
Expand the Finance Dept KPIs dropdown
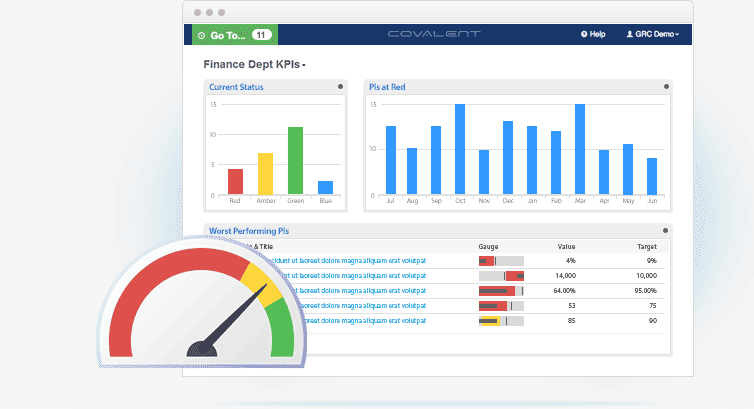click(254, 64)
